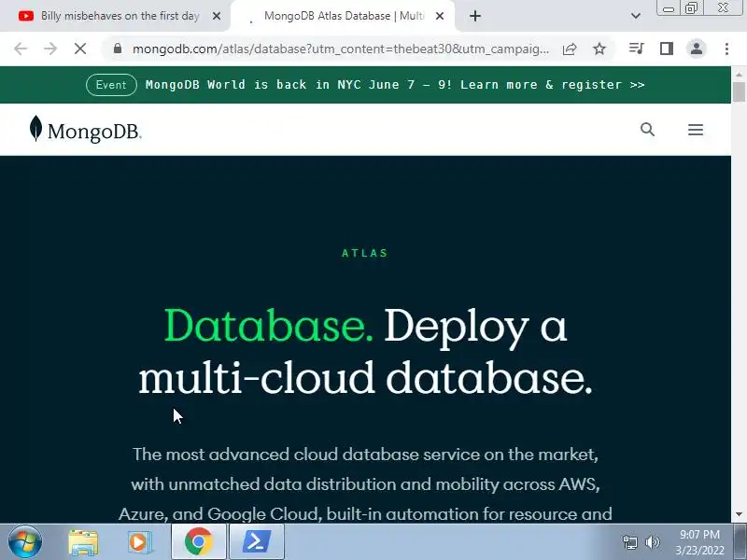Go forward to the next page

(x=50, y=49)
